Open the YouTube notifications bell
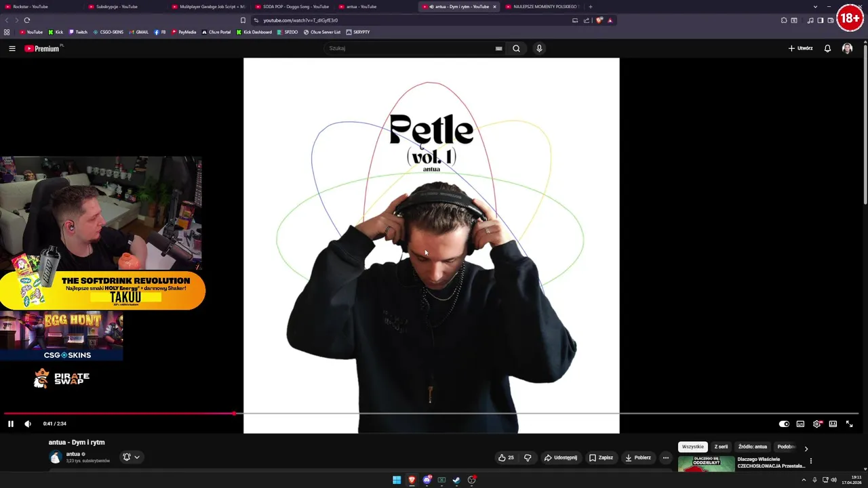Viewport: 868px width, 488px height. click(827, 48)
